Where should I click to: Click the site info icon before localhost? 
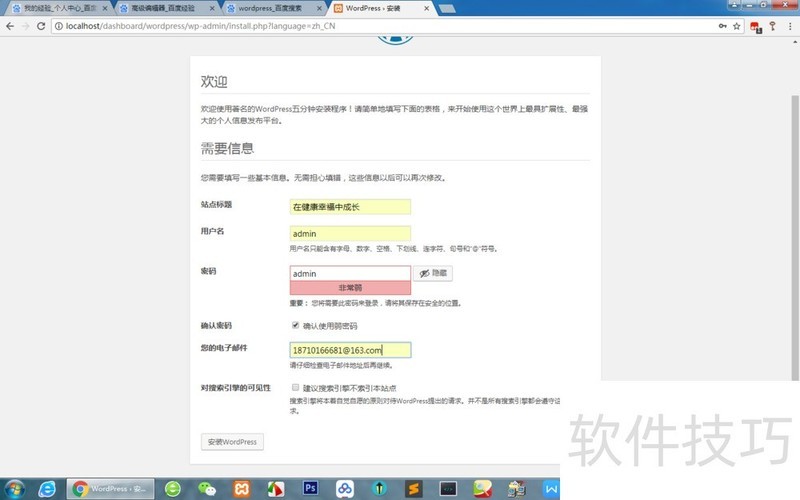(x=59, y=26)
